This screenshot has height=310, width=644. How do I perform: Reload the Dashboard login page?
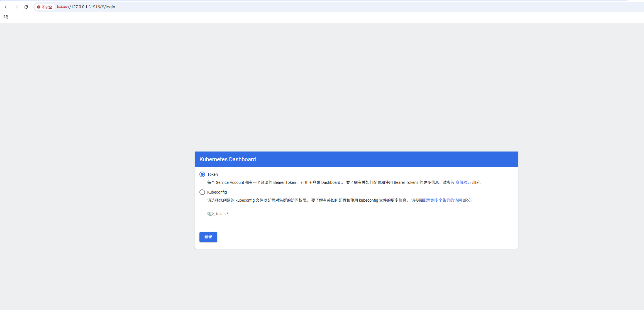[26, 7]
